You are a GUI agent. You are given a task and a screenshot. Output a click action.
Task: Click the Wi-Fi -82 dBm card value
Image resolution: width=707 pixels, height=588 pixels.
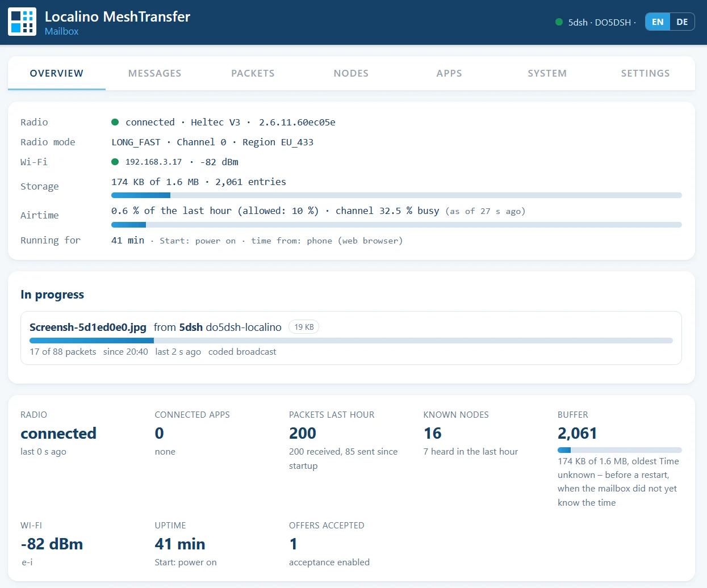point(52,544)
